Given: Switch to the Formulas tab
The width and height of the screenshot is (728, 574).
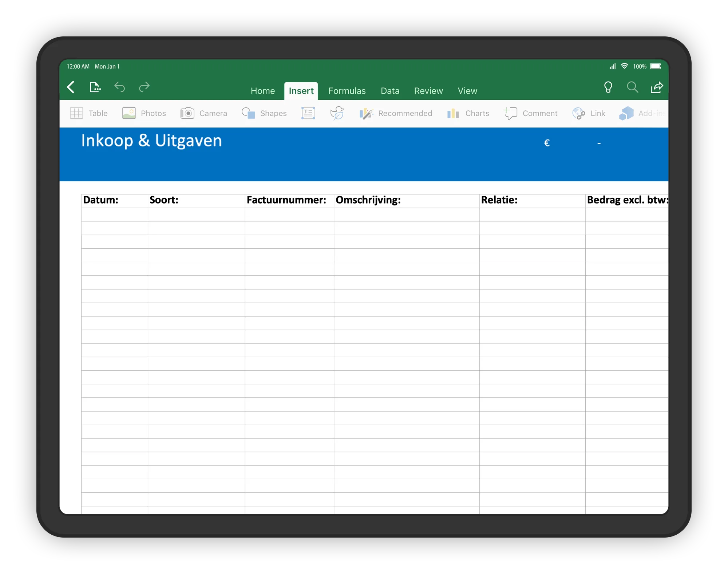Looking at the screenshot, I should (347, 91).
